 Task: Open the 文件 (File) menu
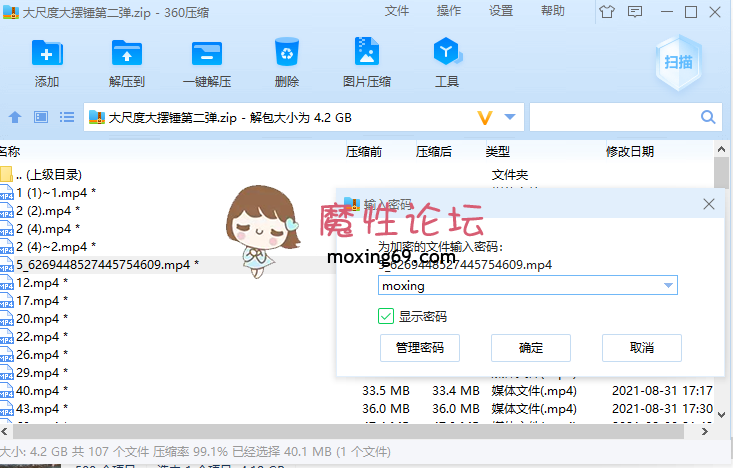click(397, 11)
